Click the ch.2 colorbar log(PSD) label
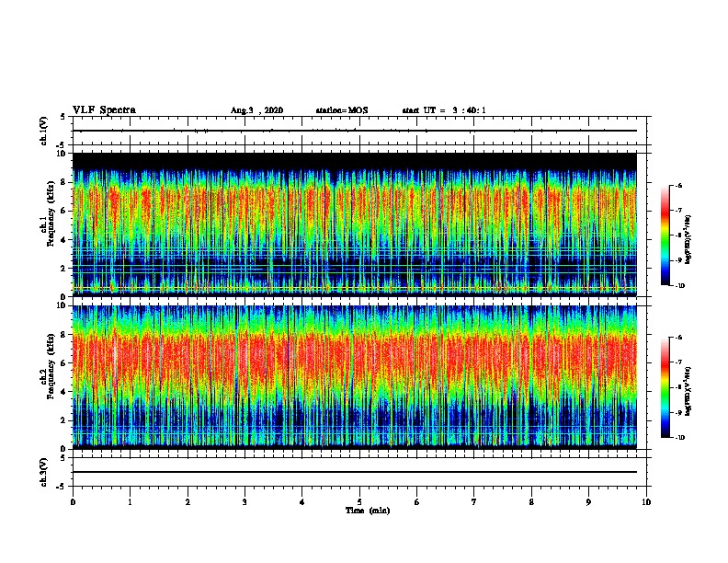This screenshot has width=728, height=563. pyautogui.click(x=688, y=391)
